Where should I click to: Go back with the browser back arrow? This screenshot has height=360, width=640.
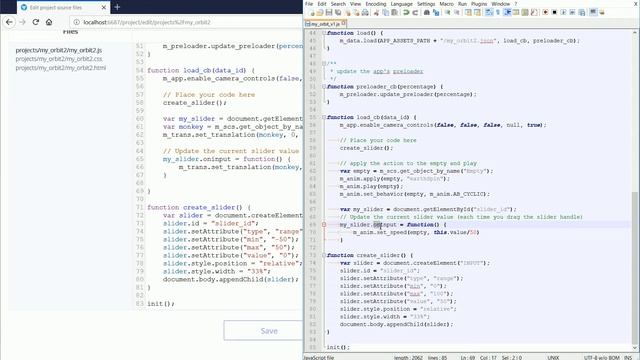(x=9, y=22)
